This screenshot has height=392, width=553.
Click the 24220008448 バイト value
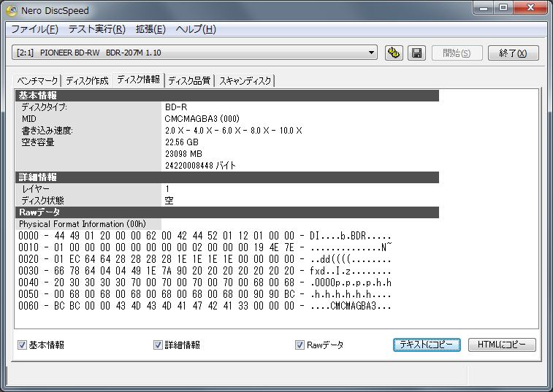200,165
